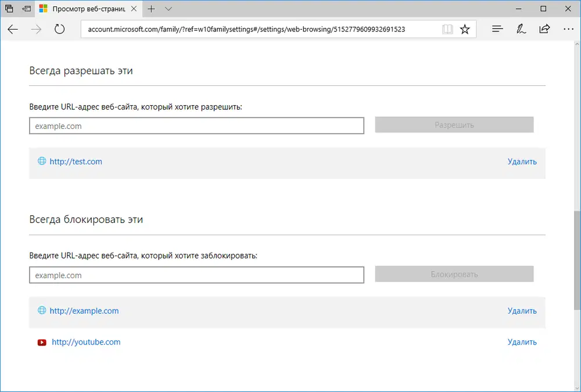Focus the blocked website URL field

(196, 275)
